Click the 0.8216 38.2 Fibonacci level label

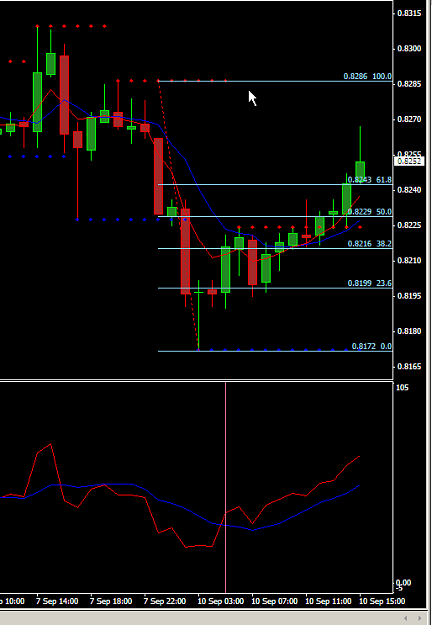369,244
